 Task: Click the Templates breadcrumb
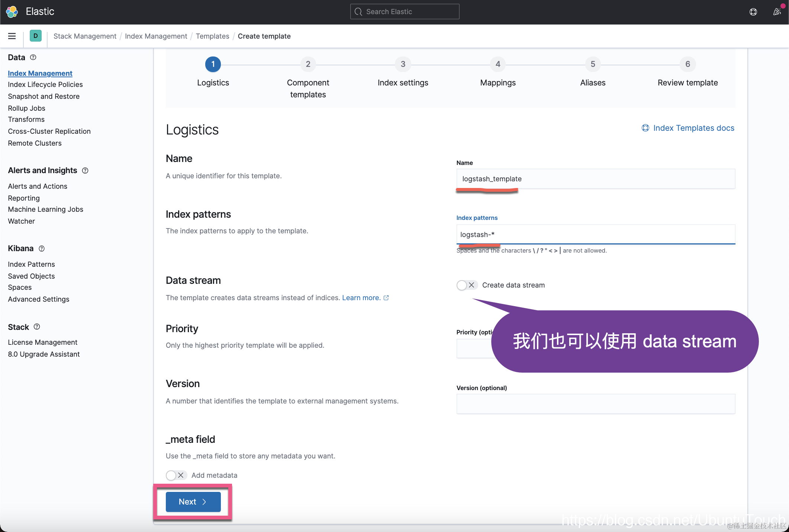point(212,36)
